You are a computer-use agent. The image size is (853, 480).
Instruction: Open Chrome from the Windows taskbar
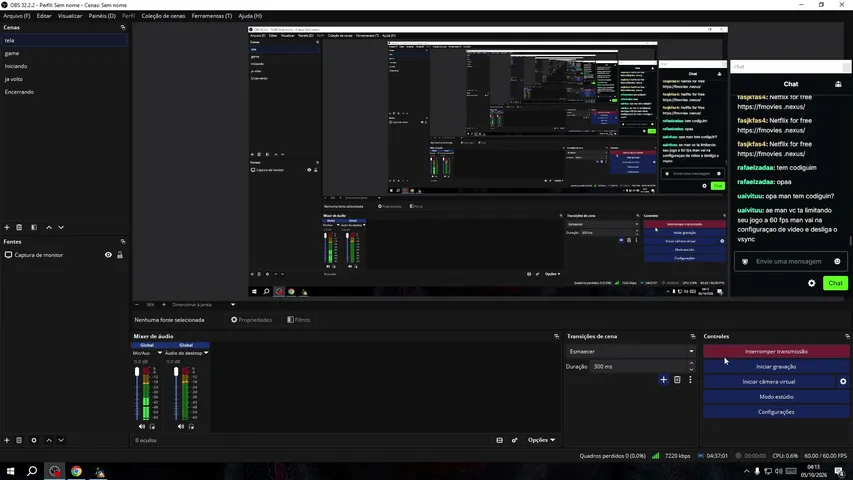(76, 471)
